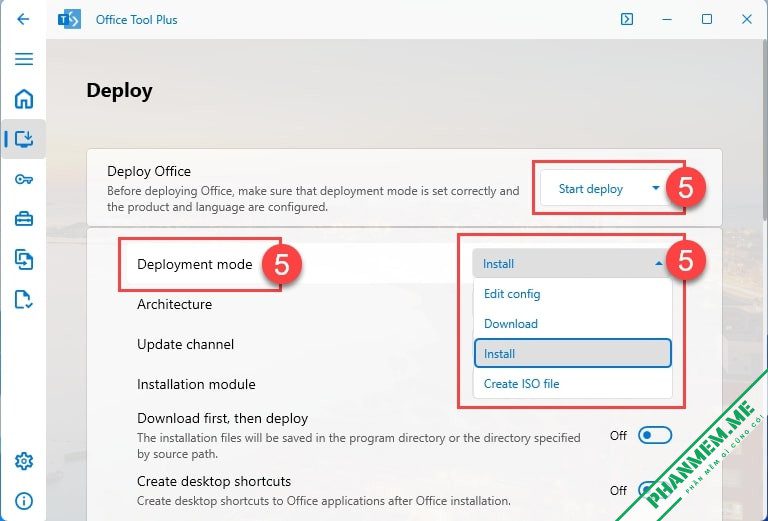The height and width of the screenshot is (521, 768).
Task: Open Settings gear in sidebar
Action: pyautogui.click(x=24, y=461)
